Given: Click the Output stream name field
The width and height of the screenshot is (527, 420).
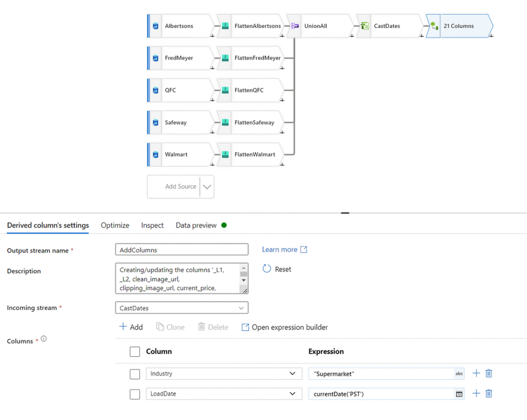Looking at the screenshot, I should 182,250.
